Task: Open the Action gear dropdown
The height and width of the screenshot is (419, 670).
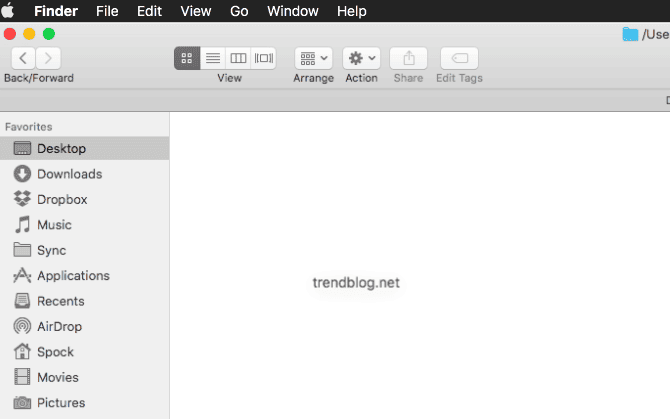Action: 361,58
